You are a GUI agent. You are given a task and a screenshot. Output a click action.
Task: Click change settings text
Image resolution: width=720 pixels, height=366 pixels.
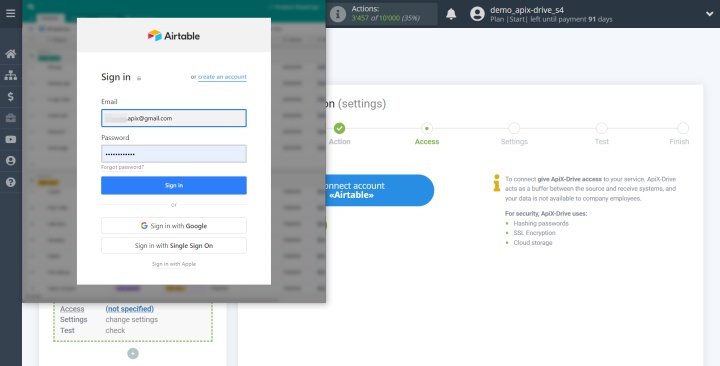coord(132,319)
